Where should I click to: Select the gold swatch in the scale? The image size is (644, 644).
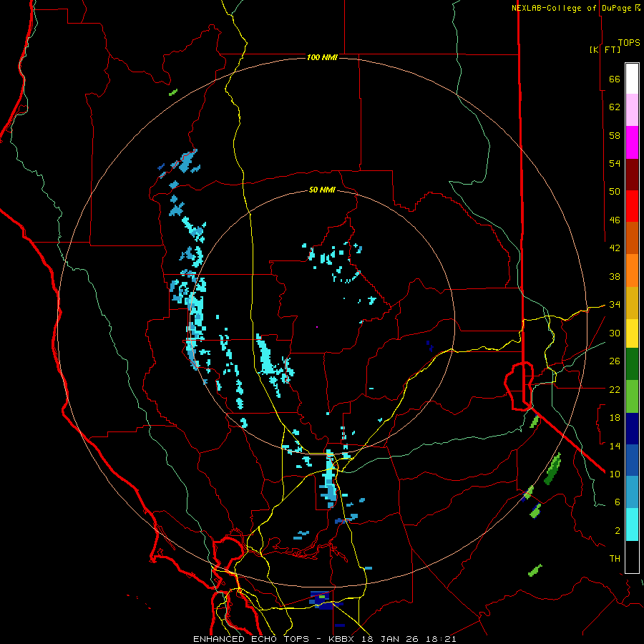632,303
